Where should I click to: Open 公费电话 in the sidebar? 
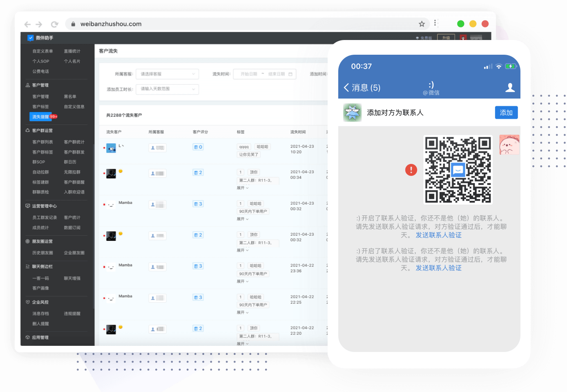click(40, 71)
